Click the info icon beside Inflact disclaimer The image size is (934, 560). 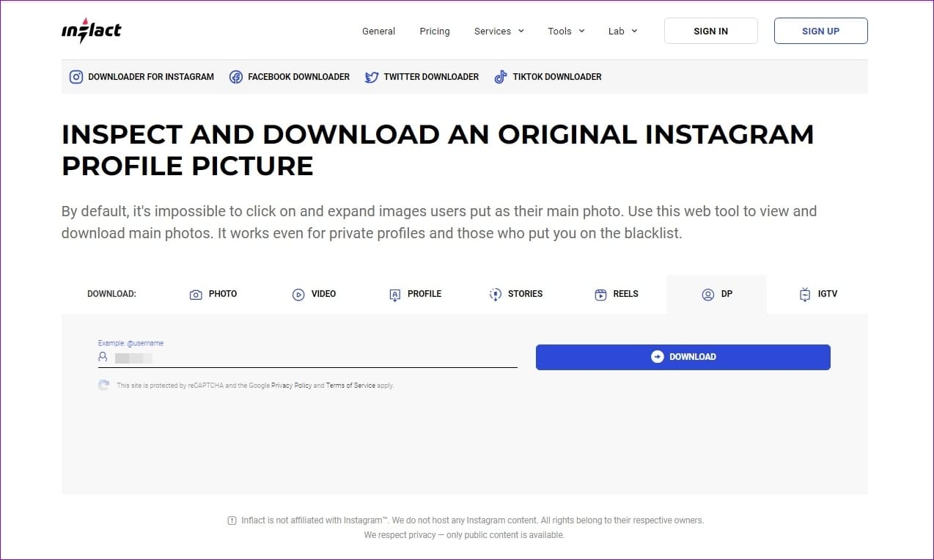click(x=232, y=520)
